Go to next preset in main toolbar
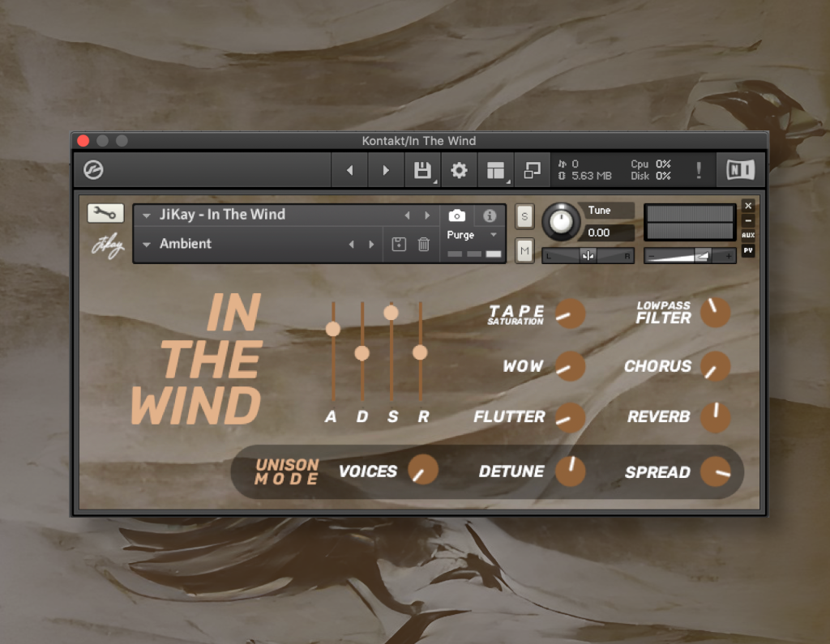 click(386, 170)
